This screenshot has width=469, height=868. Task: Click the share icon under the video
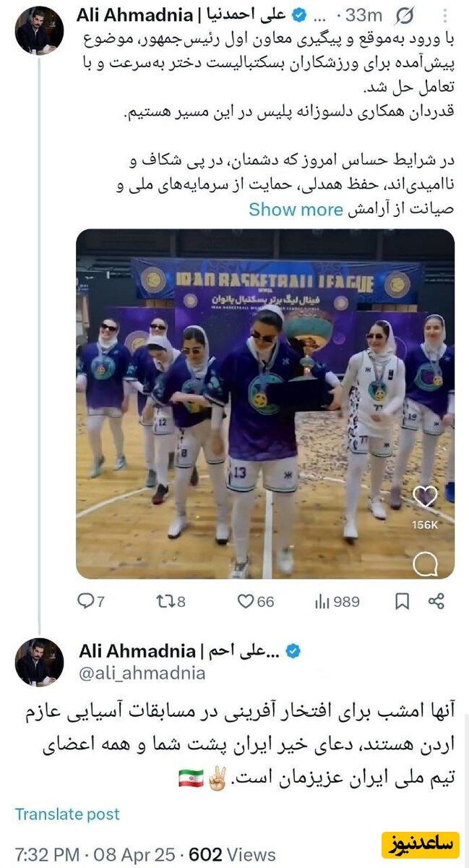point(436,601)
